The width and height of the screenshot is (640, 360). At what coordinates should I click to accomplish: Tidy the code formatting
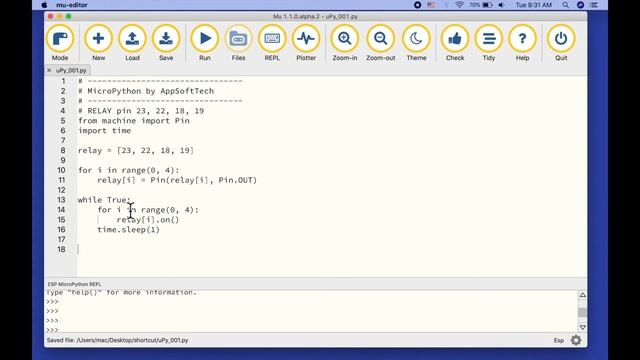[x=489, y=43]
